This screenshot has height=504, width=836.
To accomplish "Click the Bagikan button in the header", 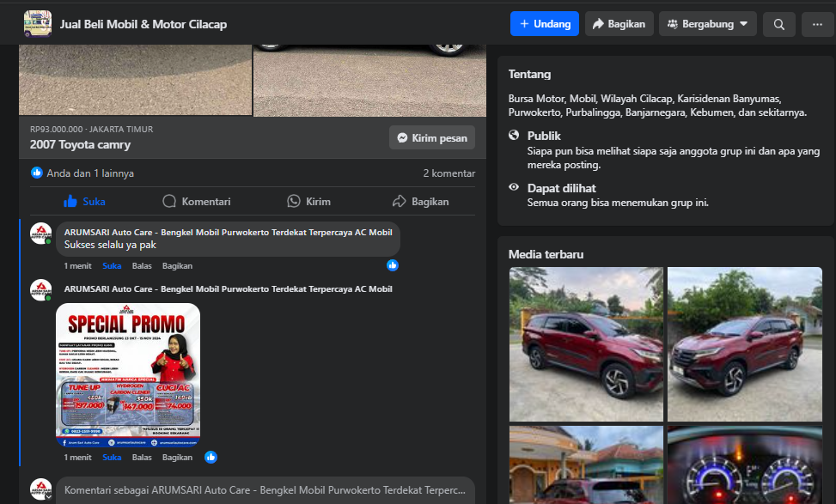I will [619, 24].
